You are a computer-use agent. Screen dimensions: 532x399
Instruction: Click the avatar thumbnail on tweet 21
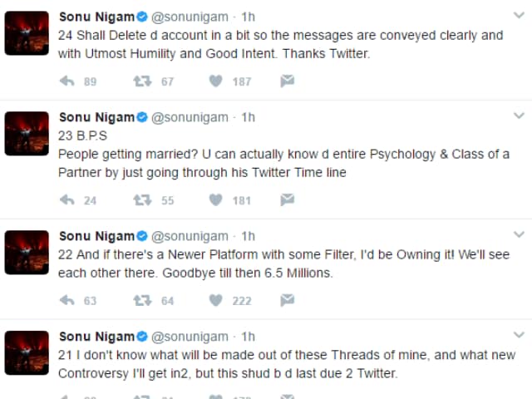(27, 352)
